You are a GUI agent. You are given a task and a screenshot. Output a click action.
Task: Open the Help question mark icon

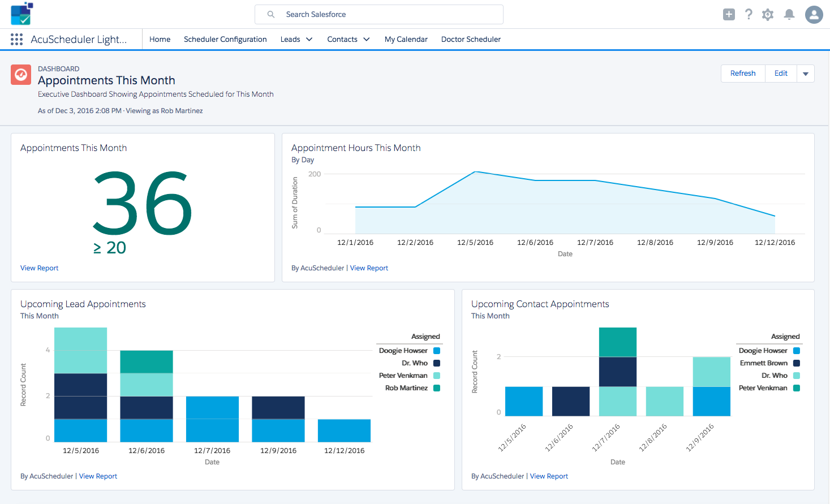(x=749, y=15)
